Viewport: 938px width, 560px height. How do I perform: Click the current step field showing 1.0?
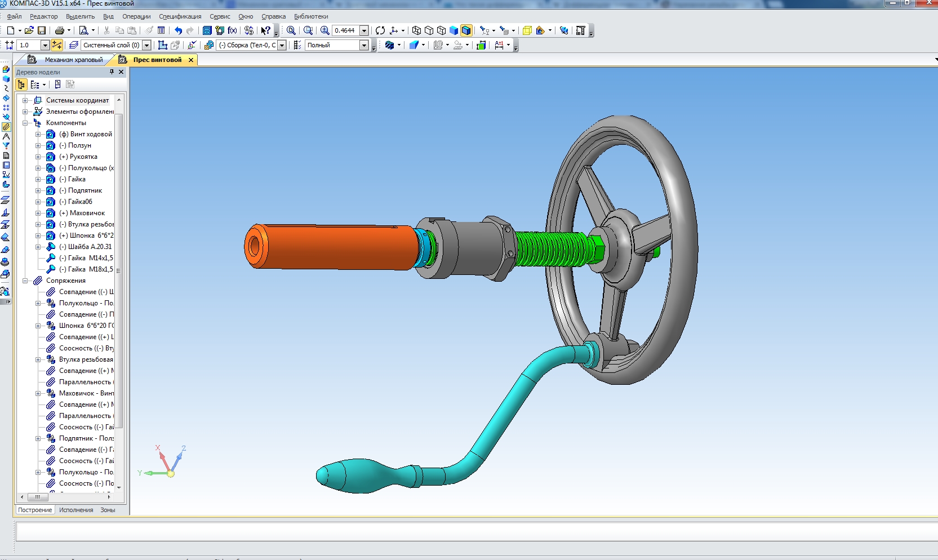pyautogui.click(x=28, y=45)
